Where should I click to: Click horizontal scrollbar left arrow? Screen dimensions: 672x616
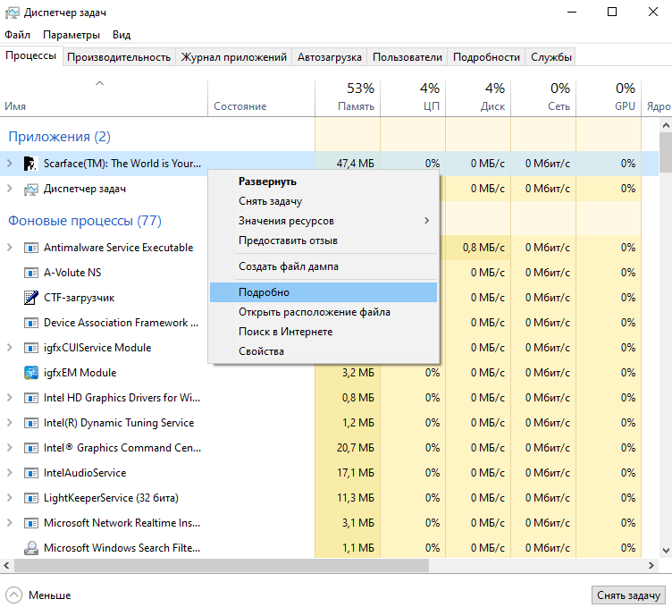6,565
